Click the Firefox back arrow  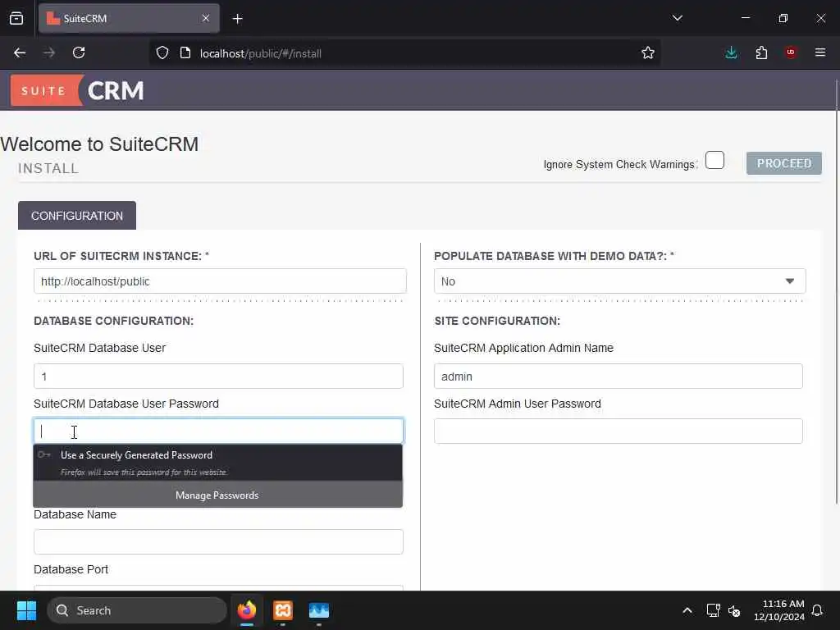[x=20, y=53]
